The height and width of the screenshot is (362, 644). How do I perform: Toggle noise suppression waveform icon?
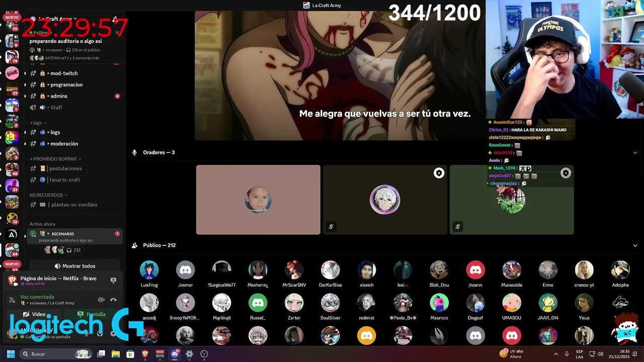pyautogui.click(x=101, y=300)
